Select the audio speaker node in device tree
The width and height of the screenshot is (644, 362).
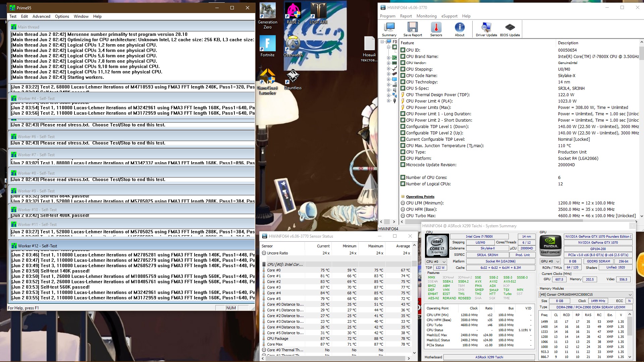point(394,90)
